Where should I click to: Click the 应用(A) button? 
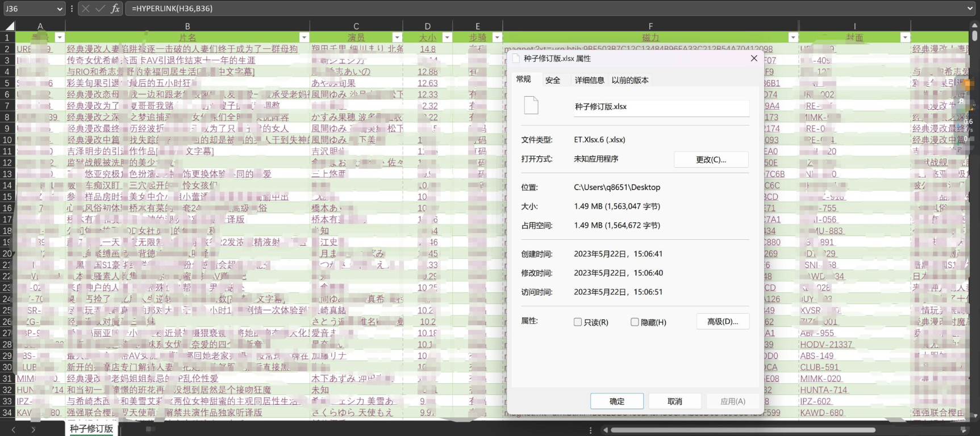tap(733, 401)
